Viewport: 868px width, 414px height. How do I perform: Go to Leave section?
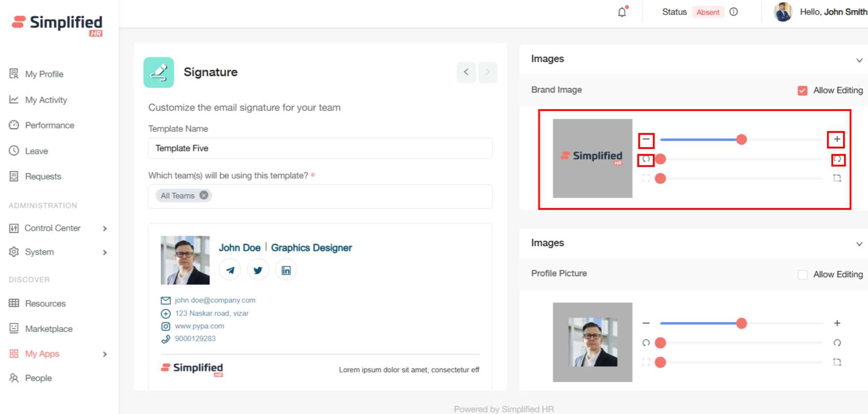pyautogui.click(x=37, y=151)
